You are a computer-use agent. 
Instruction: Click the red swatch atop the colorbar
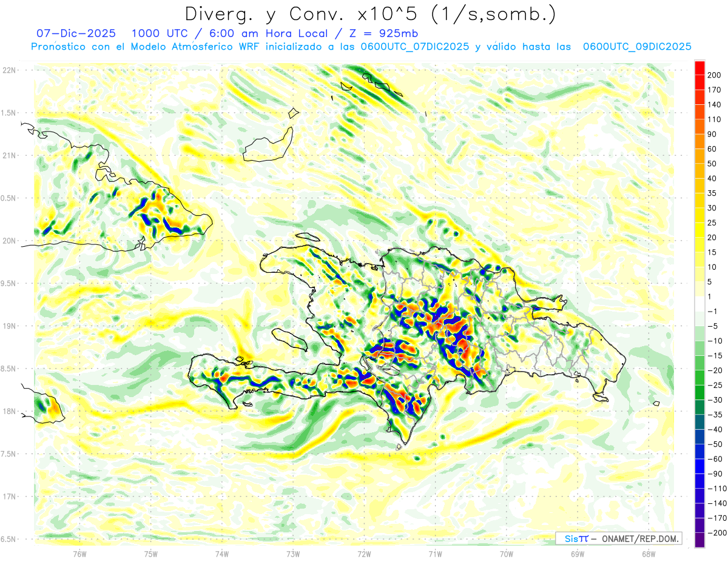click(699, 67)
